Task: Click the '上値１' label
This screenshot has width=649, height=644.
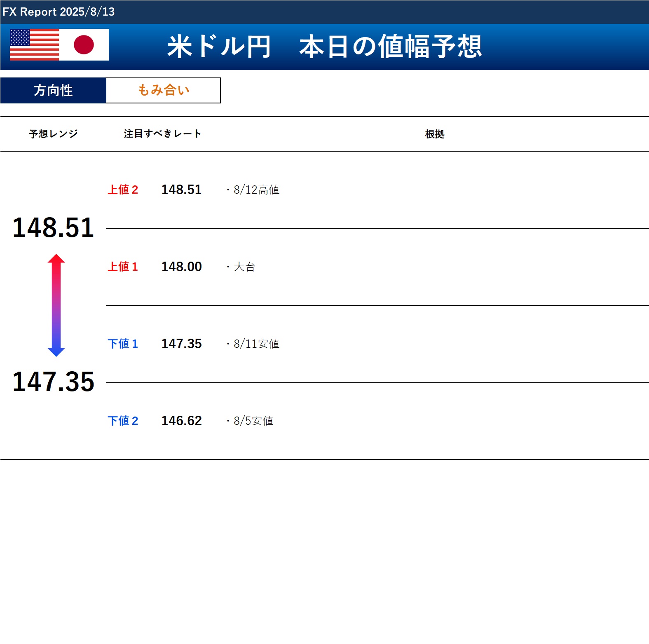Action: 123,267
